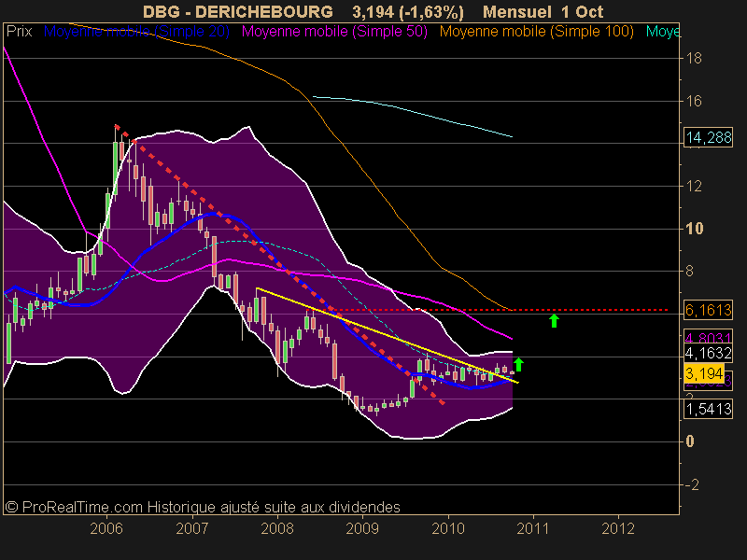Click the 18 value on the price axis

click(x=694, y=59)
